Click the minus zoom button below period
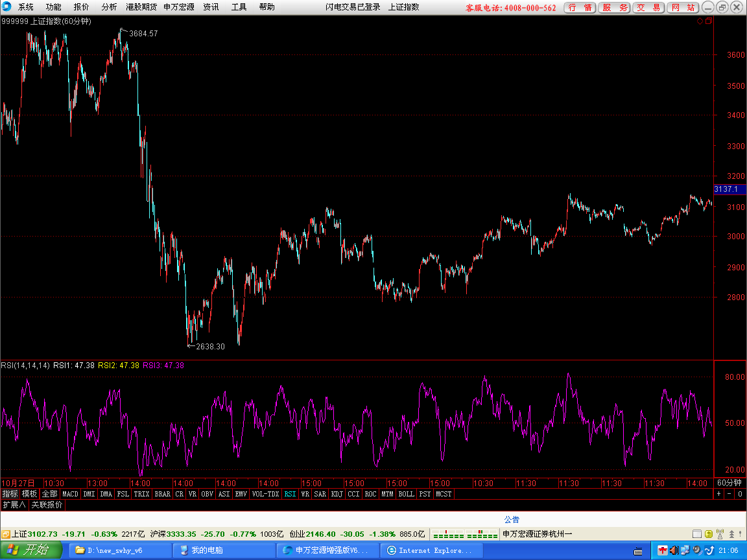 click(x=729, y=494)
